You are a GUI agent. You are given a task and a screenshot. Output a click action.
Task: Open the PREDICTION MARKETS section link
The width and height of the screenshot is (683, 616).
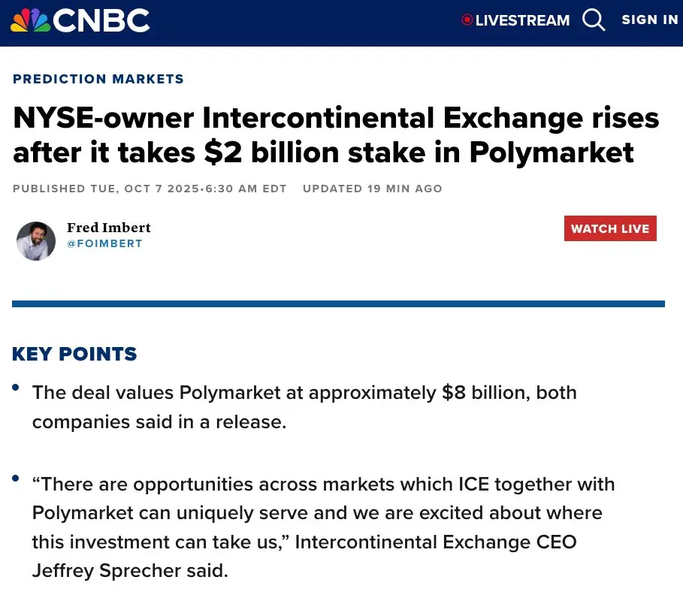[98, 79]
